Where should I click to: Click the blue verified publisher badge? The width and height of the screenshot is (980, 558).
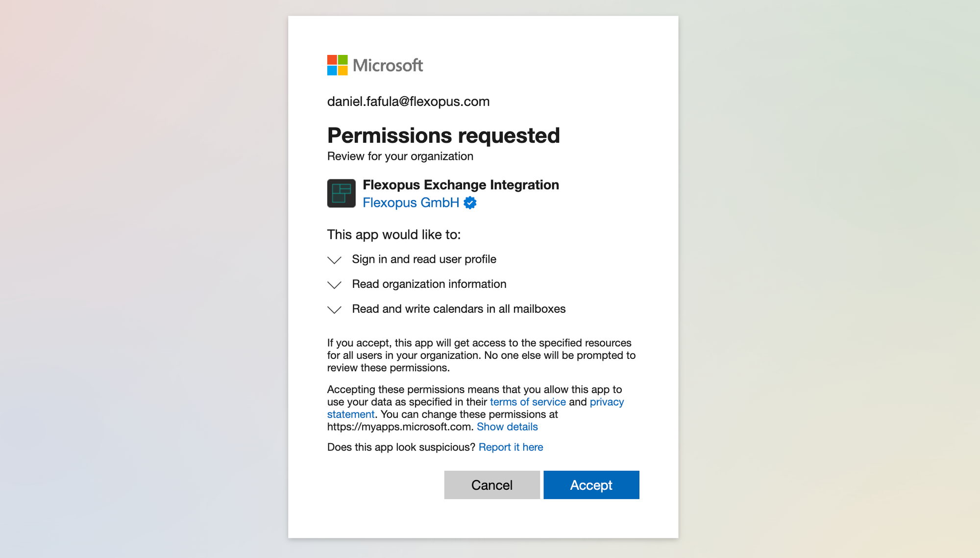[470, 203]
